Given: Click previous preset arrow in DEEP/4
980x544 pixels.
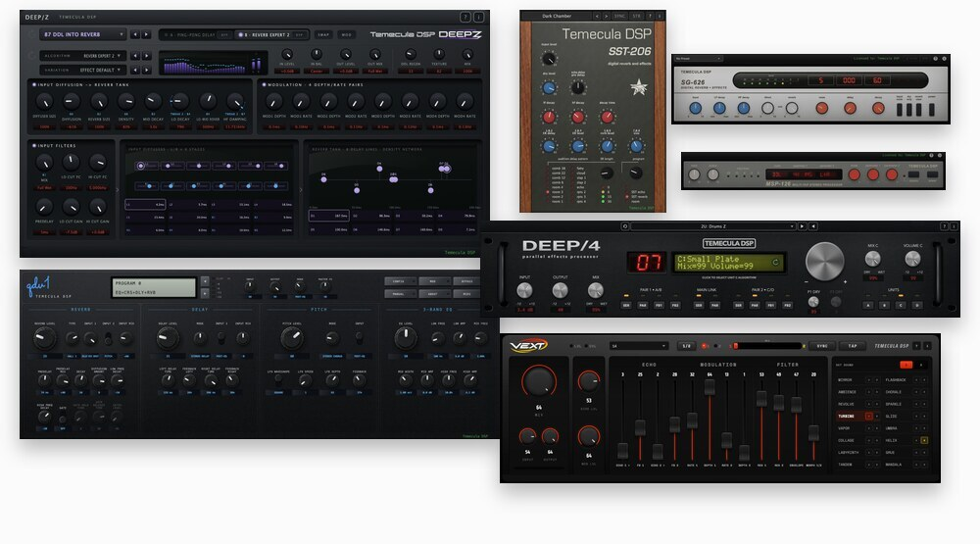Looking at the screenshot, I should click(813, 226).
